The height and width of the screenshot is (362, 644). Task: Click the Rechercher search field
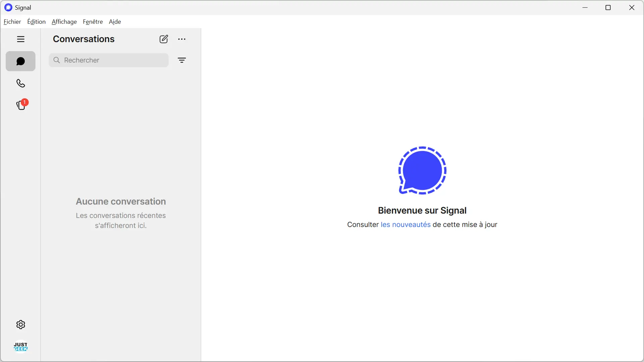(x=108, y=60)
